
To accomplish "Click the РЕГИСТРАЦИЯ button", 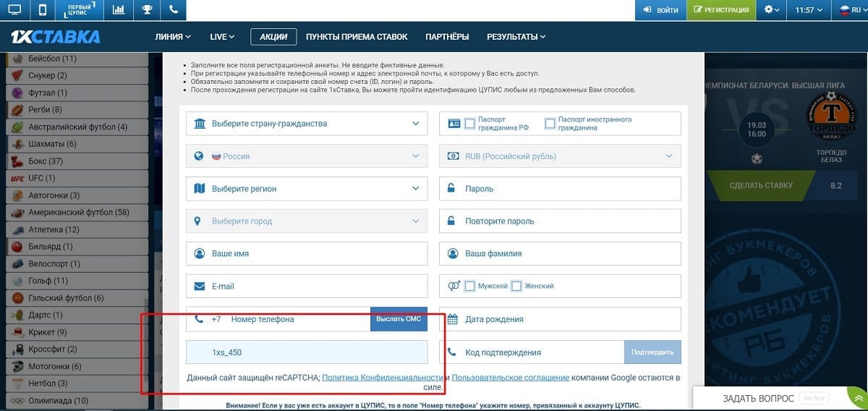I will 721,10.
